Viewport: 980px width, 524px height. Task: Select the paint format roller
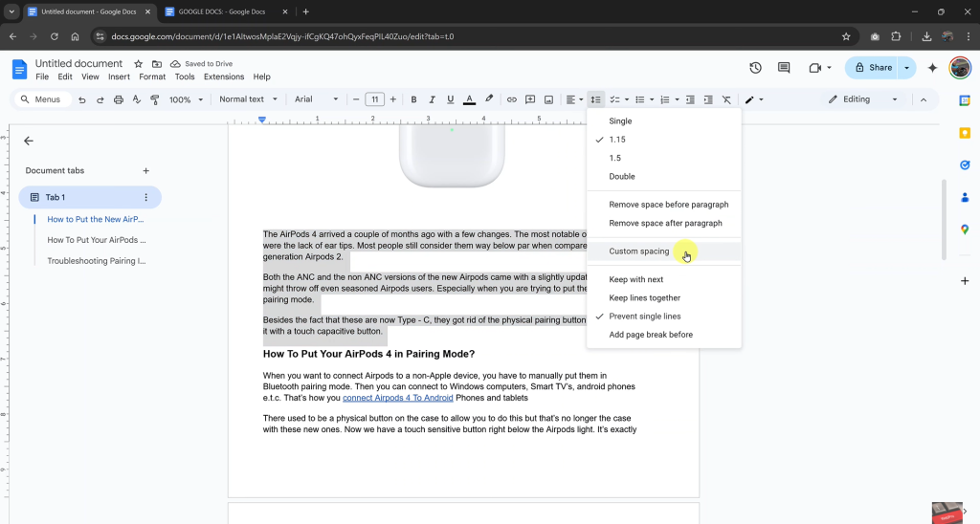pyautogui.click(x=154, y=99)
